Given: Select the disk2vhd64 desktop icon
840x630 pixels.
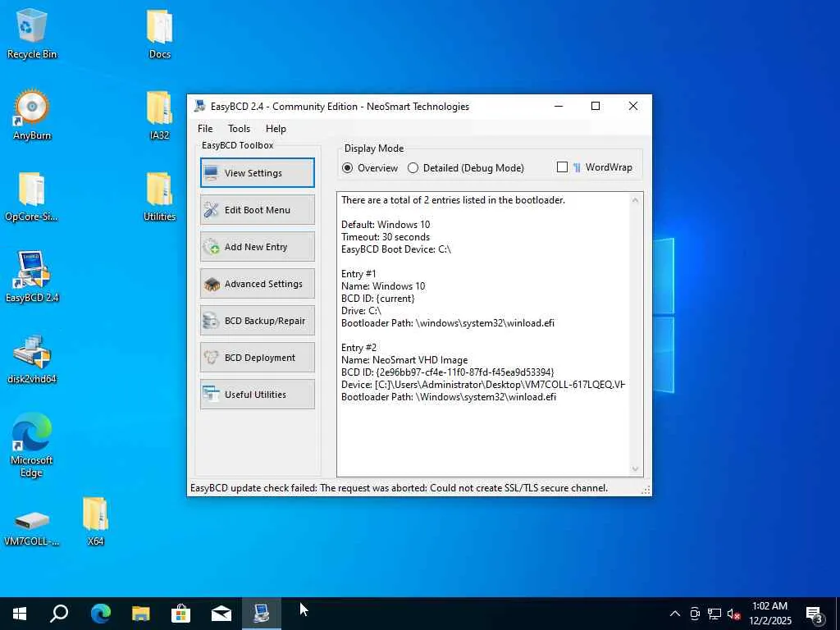Looking at the screenshot, I should coord(32,358).
